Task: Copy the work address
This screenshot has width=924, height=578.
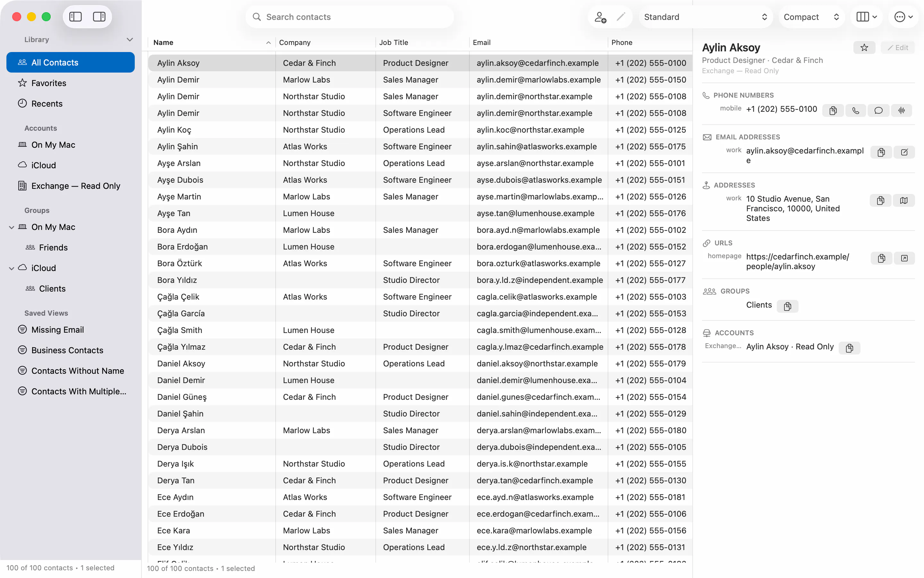Action: pos(880,200)
